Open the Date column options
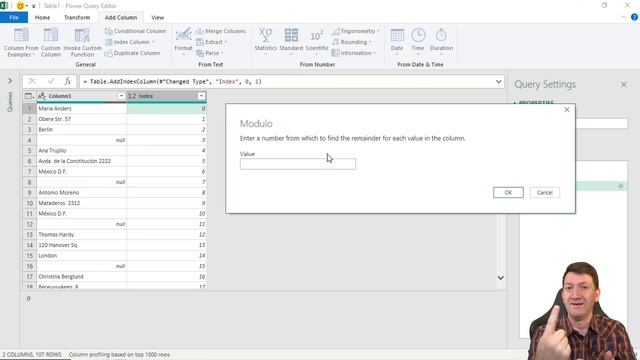Image resolution: width=640 pixels, height=360 pixels. coord(397,42)
